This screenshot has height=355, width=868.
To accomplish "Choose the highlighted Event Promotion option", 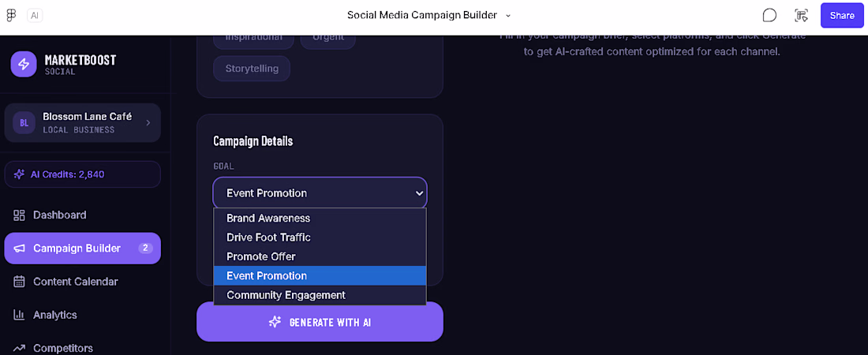I will tap(320, 276).
